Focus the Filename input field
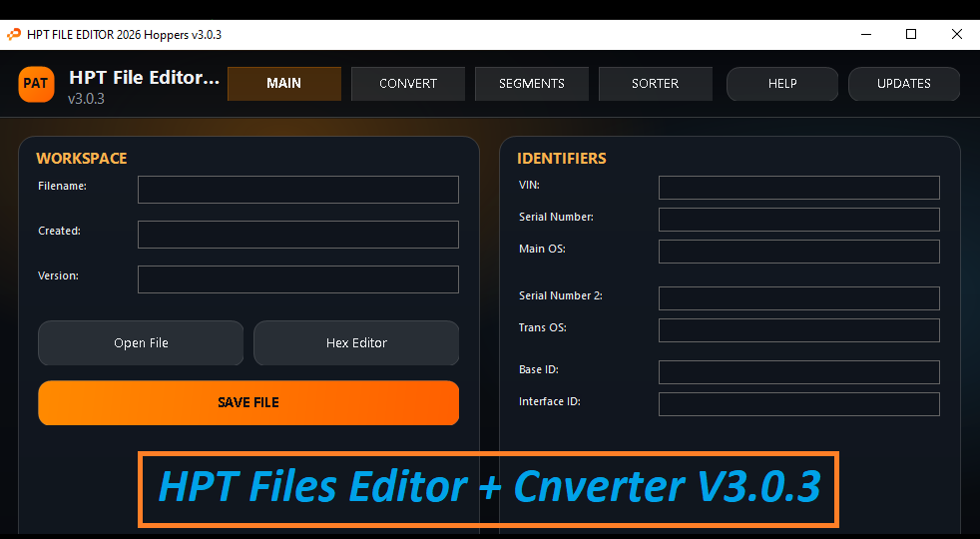Screen dimensions: 980x539 pos(298,190)
